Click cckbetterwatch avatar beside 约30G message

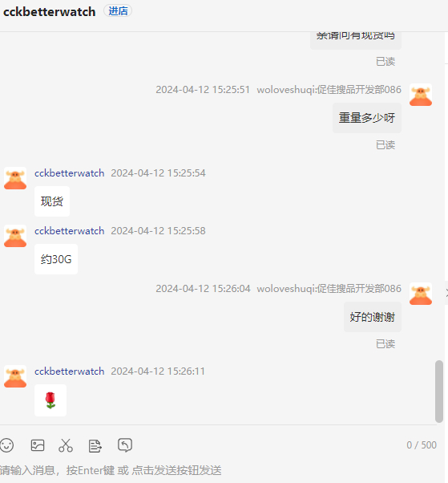click(x=15, y=236)
